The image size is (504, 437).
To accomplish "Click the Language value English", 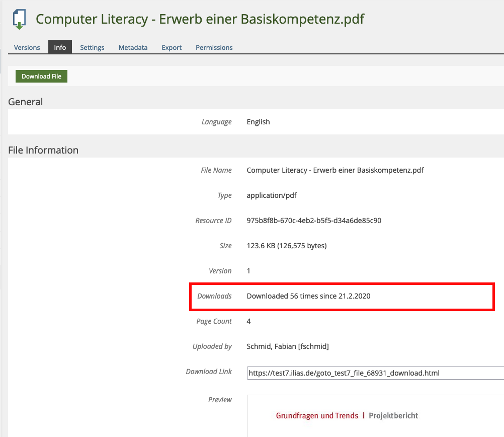I will 258,122.
